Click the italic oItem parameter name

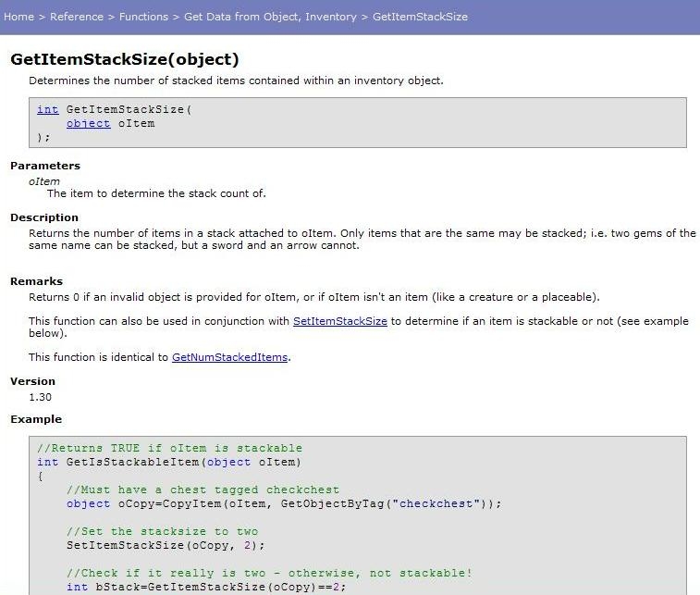click(44, 181)
